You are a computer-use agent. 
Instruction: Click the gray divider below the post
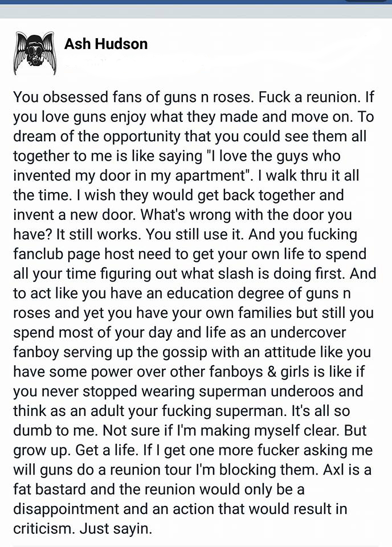(196, 546)
